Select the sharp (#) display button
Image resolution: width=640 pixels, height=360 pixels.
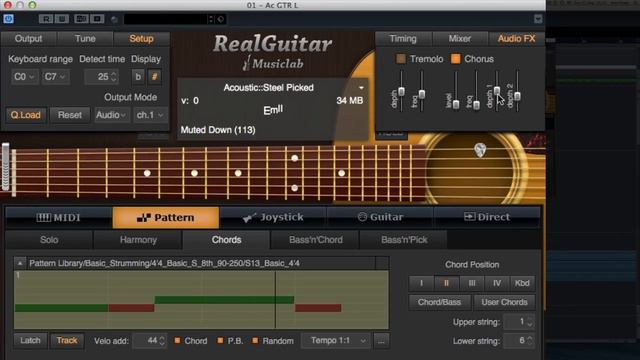click(155, 77)
